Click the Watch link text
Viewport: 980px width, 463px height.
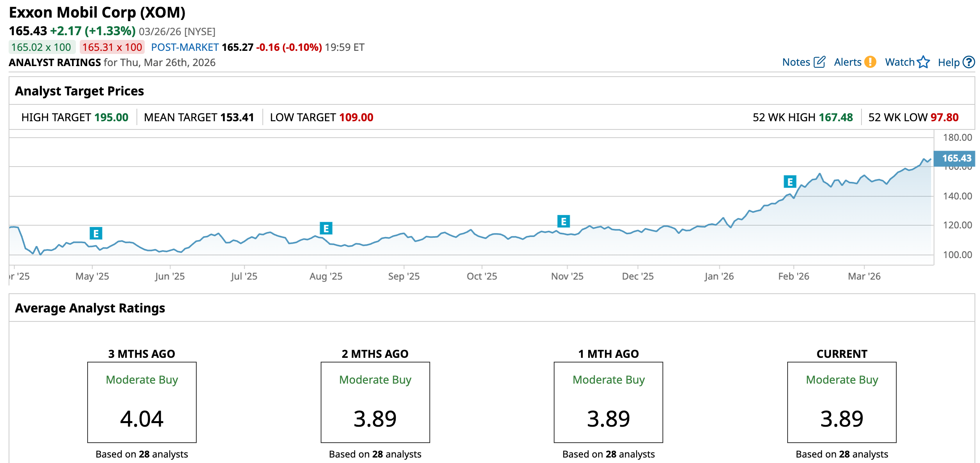899,62
